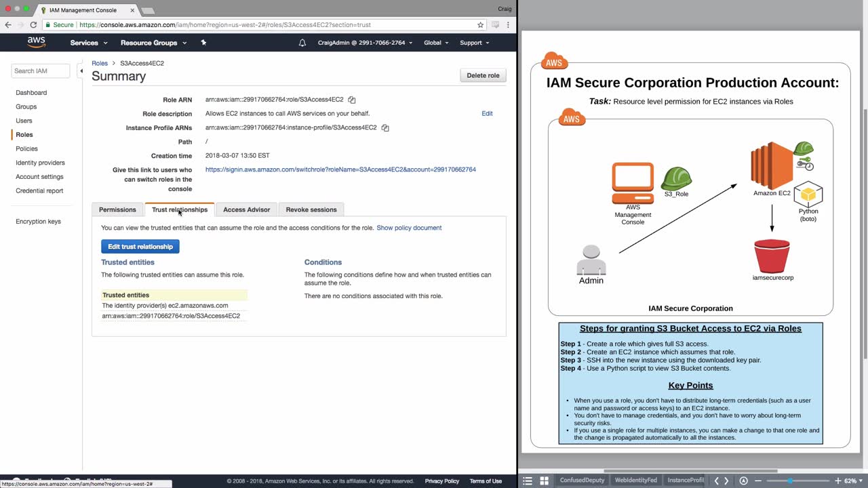The height and width of the screenshot is (488, 868).
Task: Show the diagram pages list view
Action: click(528, 481)
